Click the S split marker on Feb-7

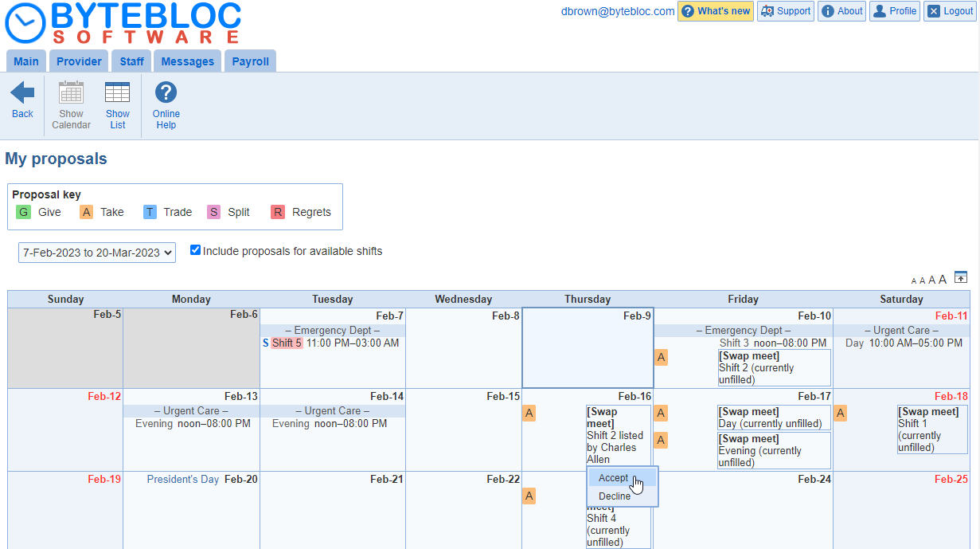coord(266,343)
